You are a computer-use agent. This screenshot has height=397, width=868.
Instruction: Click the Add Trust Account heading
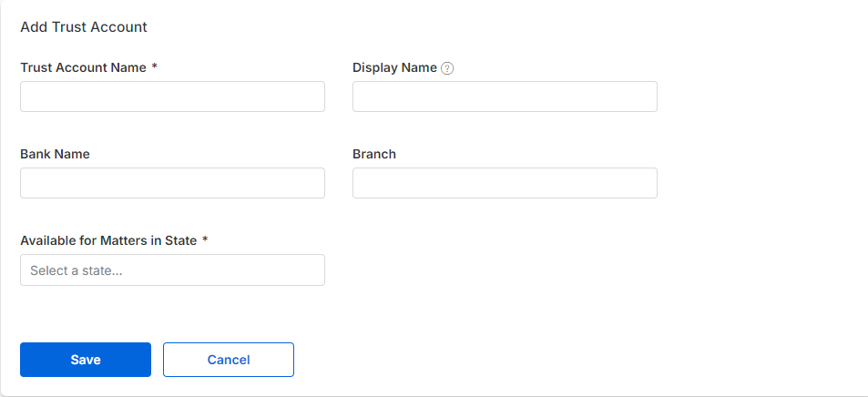[x=84, y=26]
